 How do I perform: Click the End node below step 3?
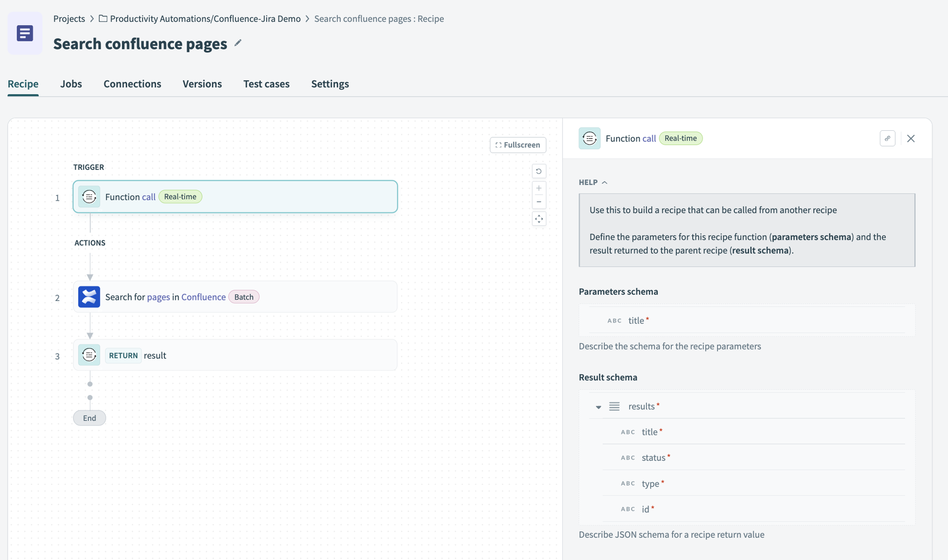(x=89, y=418)
